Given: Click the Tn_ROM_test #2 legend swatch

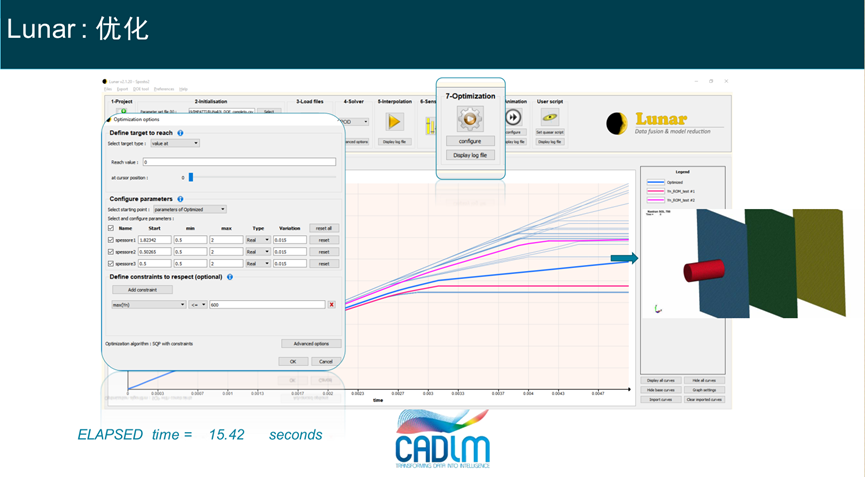Looking at the screenshot, I should [x=655, y=200].
